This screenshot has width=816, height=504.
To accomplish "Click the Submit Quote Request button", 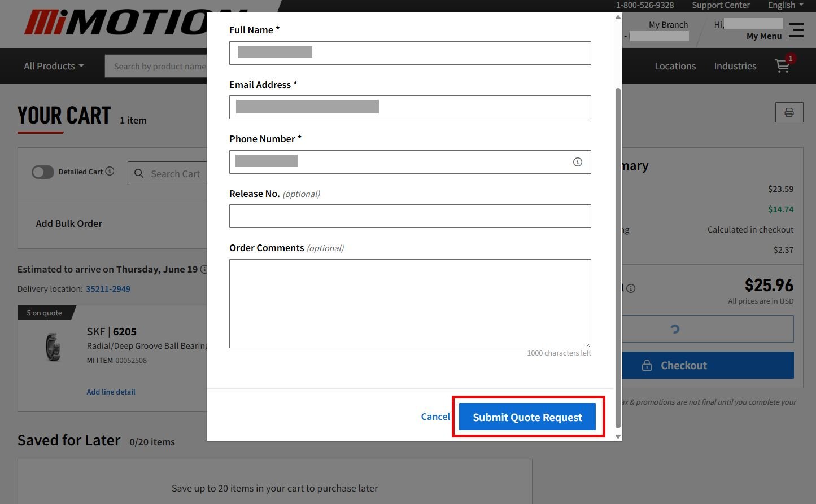I will (527, 417).
